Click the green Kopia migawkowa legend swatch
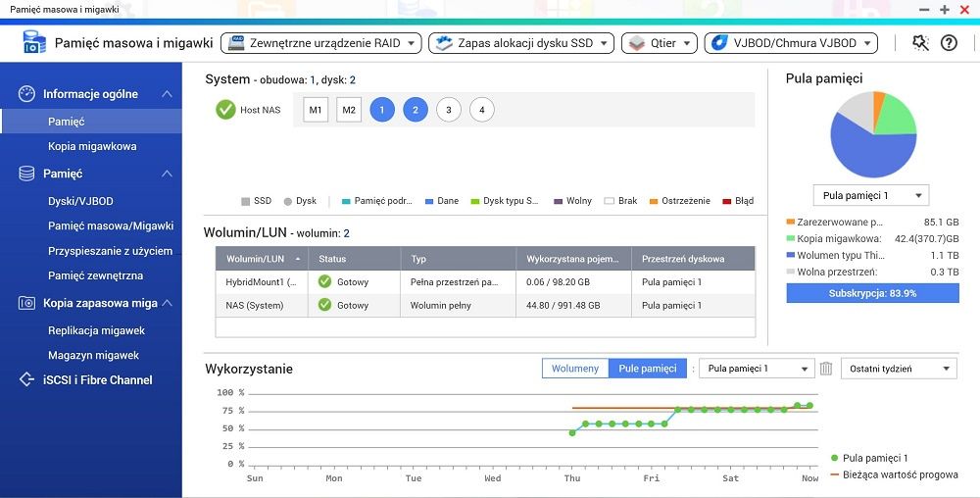Viewport: 980px width, 498px height. coord(791,238)
